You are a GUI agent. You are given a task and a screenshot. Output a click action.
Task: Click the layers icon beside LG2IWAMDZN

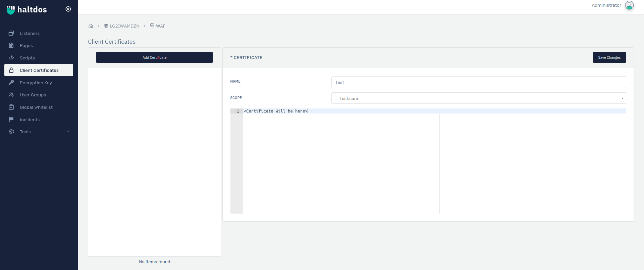[x=106, y=26]
